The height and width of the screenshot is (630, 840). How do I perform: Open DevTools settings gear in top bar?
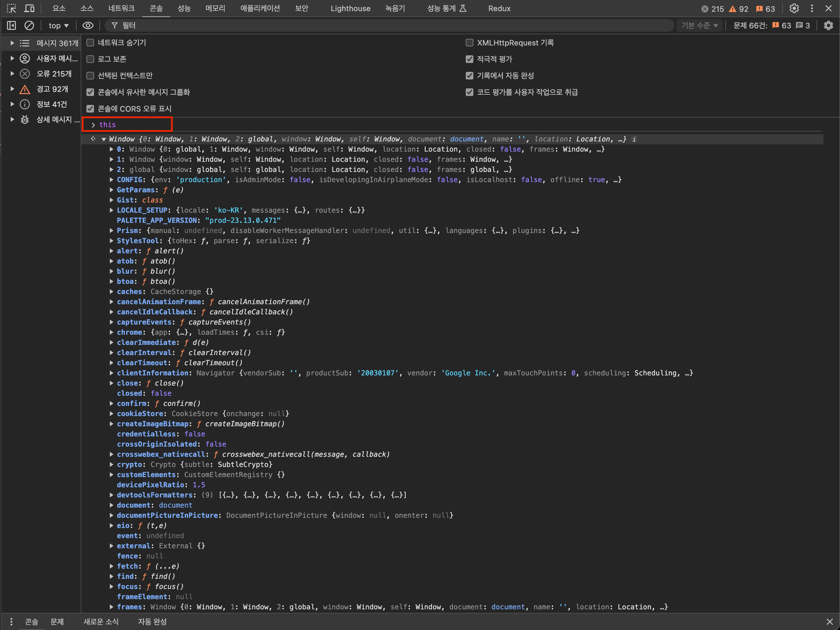click(x=794, y=8)
